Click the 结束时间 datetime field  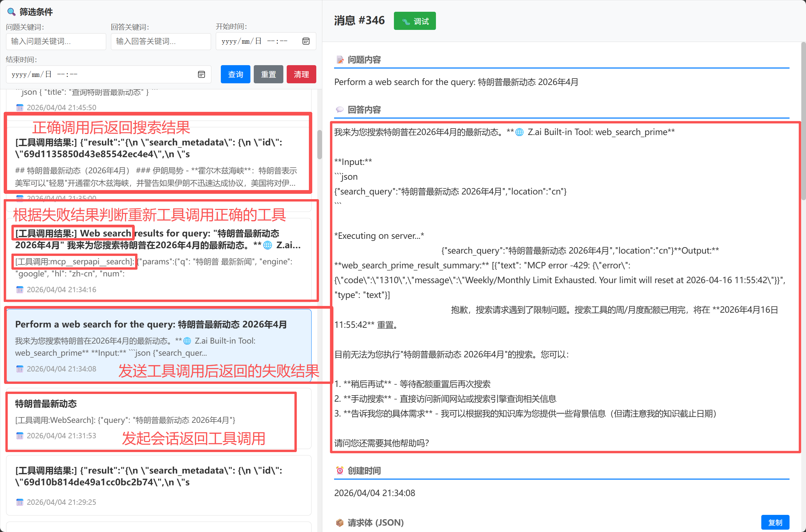coord(109,74)
